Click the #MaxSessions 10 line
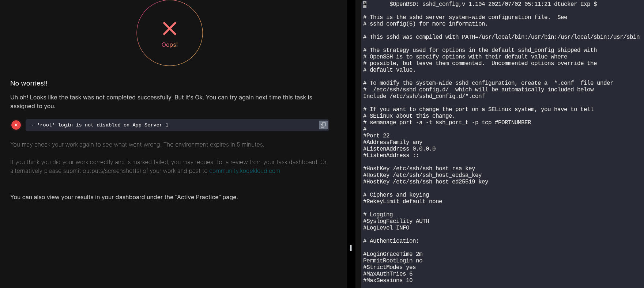The image size is (644, 288). pyautogui.click(x=388, y=280)
